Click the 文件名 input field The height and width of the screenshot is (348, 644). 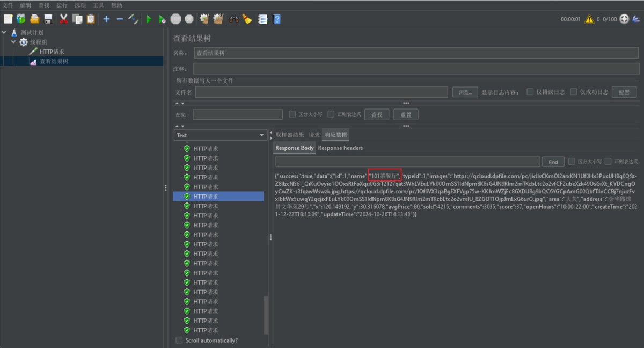coord(321,92)
